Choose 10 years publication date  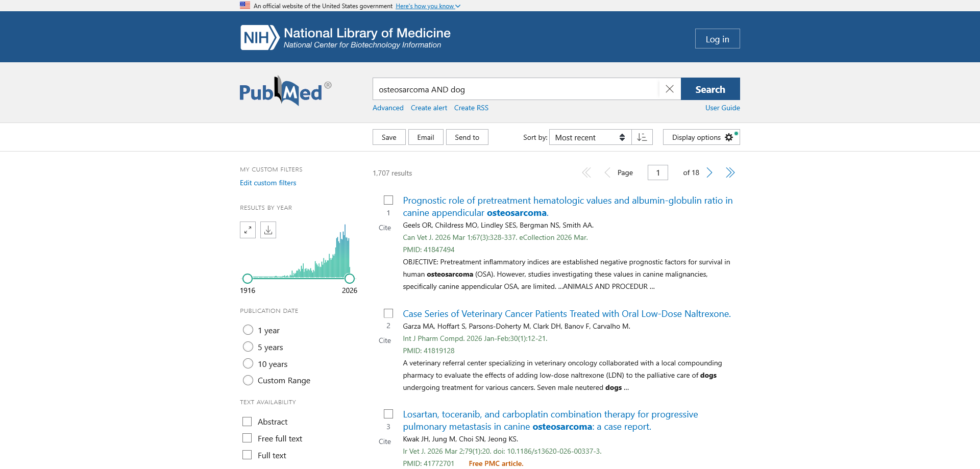tap(248, 363)
